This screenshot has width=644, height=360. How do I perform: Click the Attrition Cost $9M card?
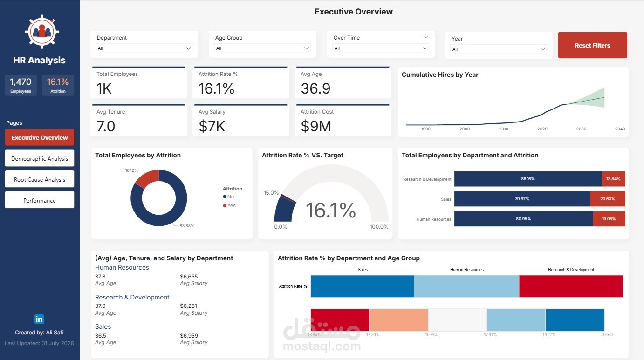(343, 120)
